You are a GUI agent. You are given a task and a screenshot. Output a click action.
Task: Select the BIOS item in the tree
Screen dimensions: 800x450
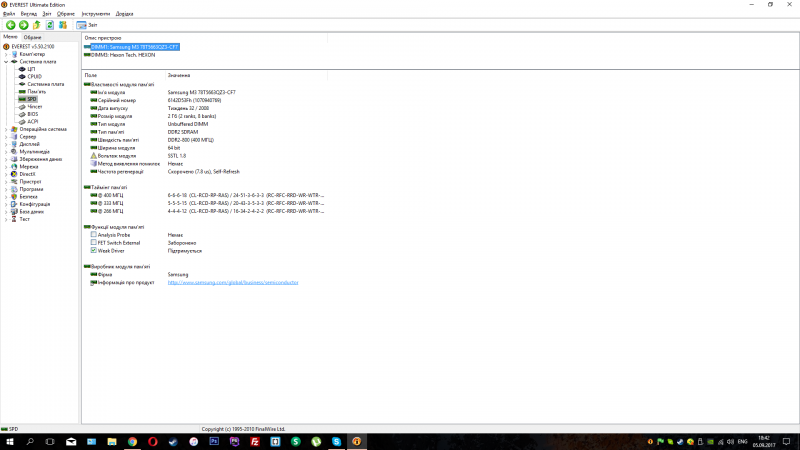pyautogui.click(x=33, y=114)
